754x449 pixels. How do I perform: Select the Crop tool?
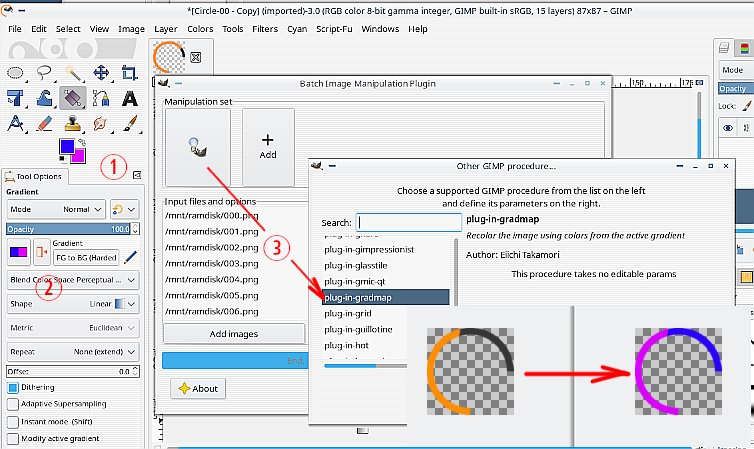(x=129, y=73)
